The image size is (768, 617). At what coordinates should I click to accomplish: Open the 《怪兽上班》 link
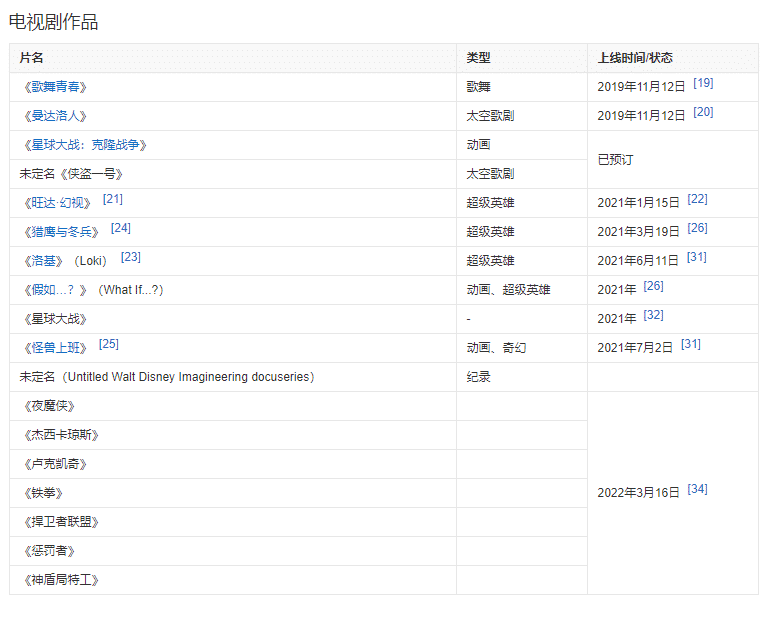tap(55, 348)
